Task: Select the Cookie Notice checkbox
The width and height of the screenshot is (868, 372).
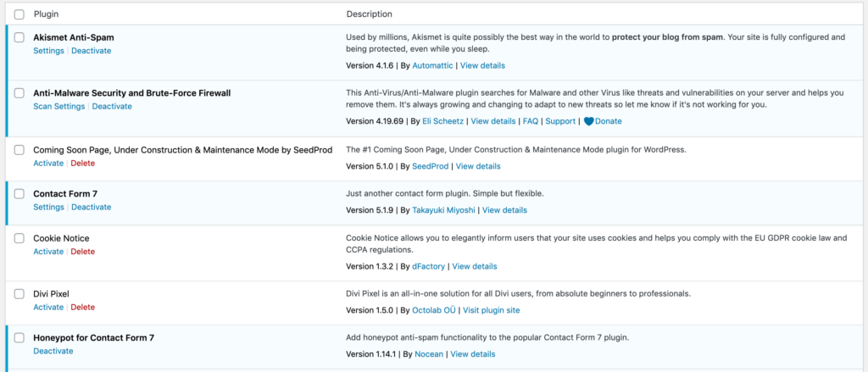Action: click(x=19, y=239)
